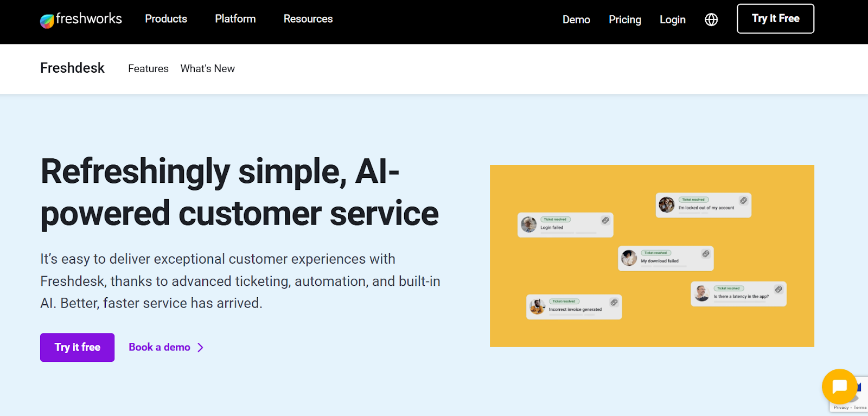Image resolution: width=868 pixels, height=416 pixels.
Task: Open the Pricing page
Action: coord(625,20)
